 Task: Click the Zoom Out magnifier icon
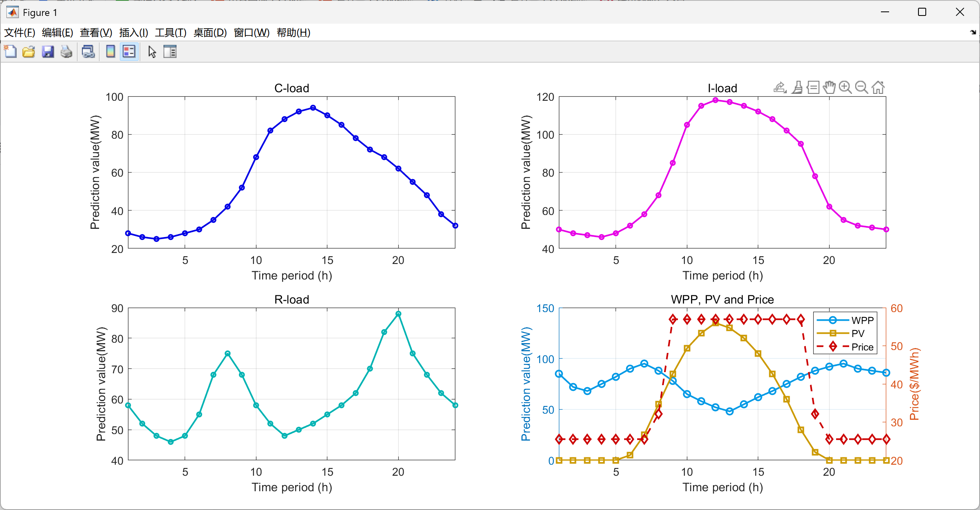pyautogui.click(x=861, y=87)
